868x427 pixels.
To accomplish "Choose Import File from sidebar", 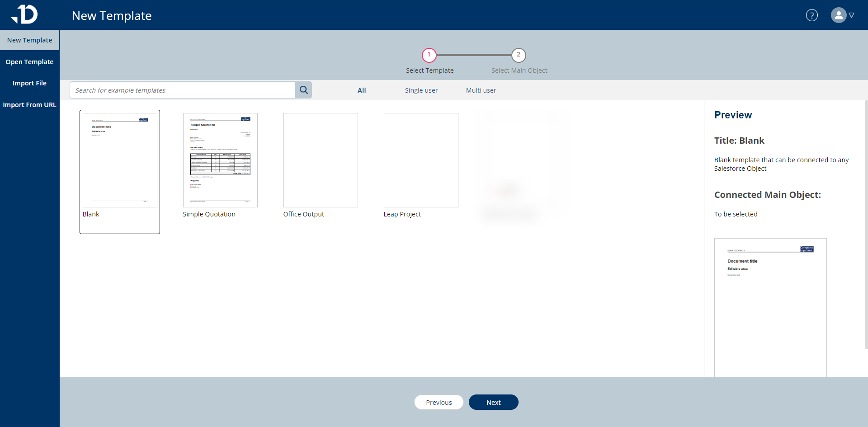I will pyautogui.click(x=29, y=83).
